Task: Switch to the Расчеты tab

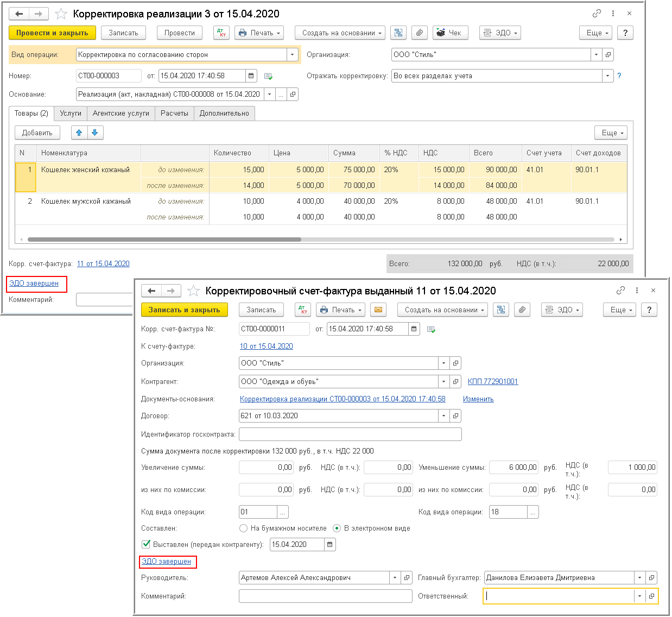Action: 174,114
